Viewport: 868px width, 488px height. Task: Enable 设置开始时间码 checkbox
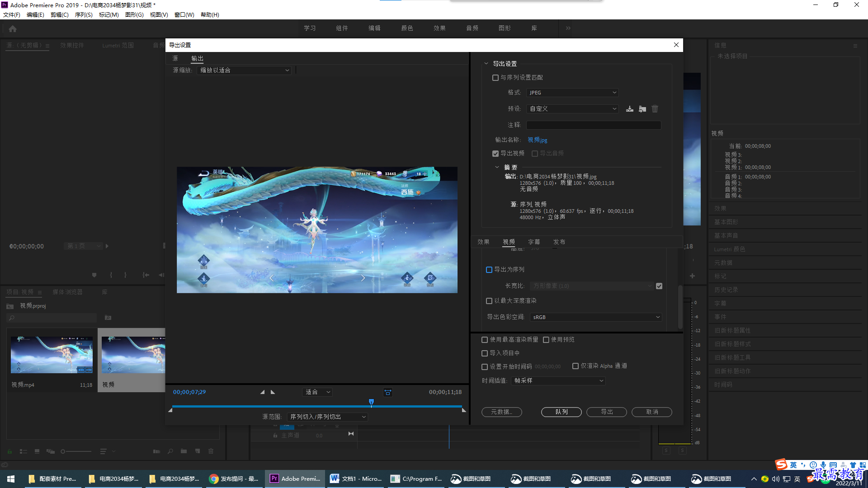click(485, 367)
